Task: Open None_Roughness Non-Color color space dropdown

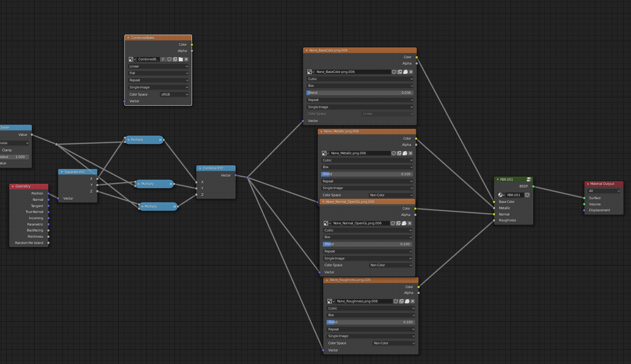Action: coord(394,343)
